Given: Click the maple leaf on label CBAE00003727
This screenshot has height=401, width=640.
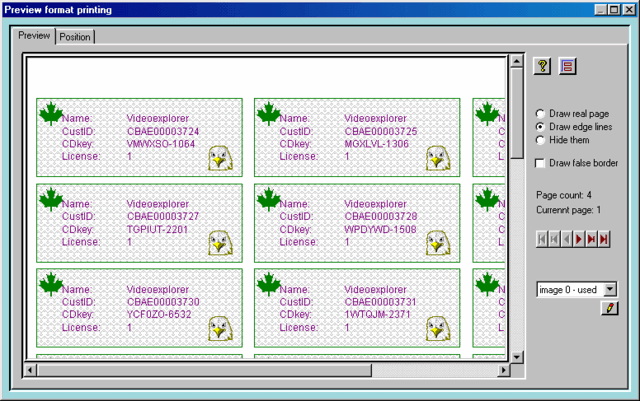Looking at the screenshot, I should click(51, 199).
